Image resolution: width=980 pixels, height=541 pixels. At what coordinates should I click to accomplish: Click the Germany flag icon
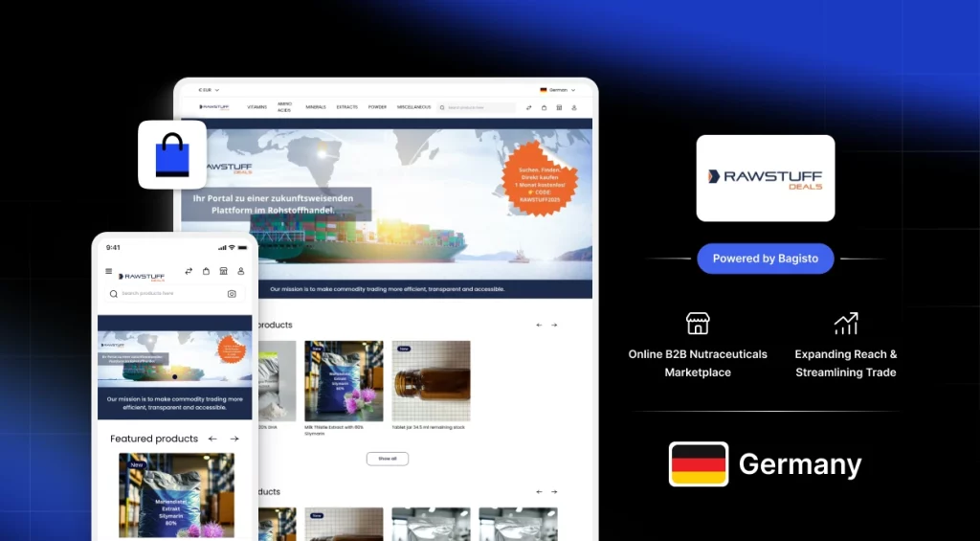tap(699, 464)
